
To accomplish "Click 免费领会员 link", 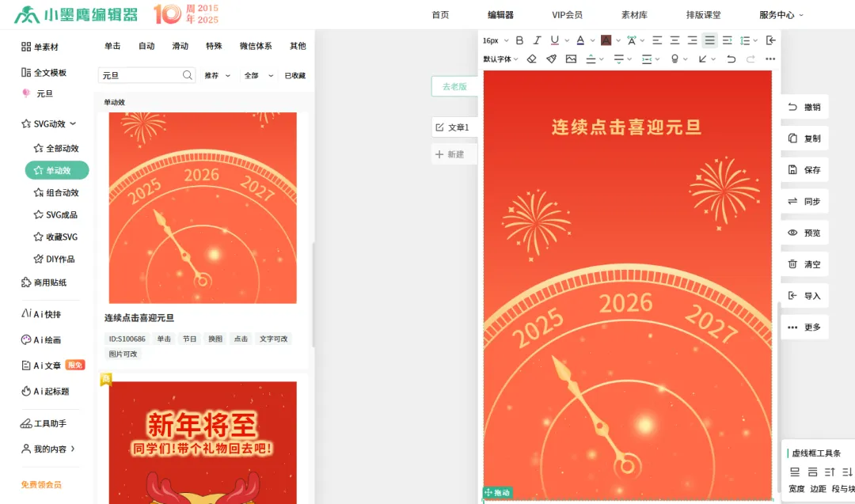I will click(41, 484).
